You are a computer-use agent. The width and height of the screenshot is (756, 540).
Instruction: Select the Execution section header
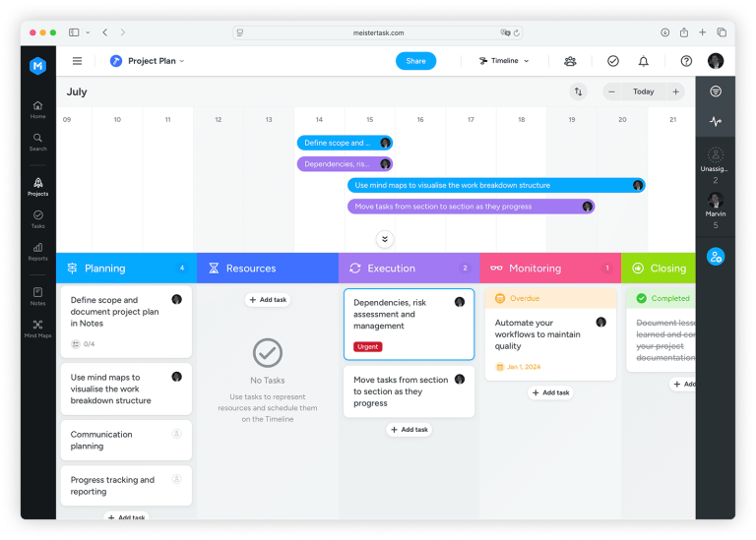pyautogui.click(x=409, y=269)
